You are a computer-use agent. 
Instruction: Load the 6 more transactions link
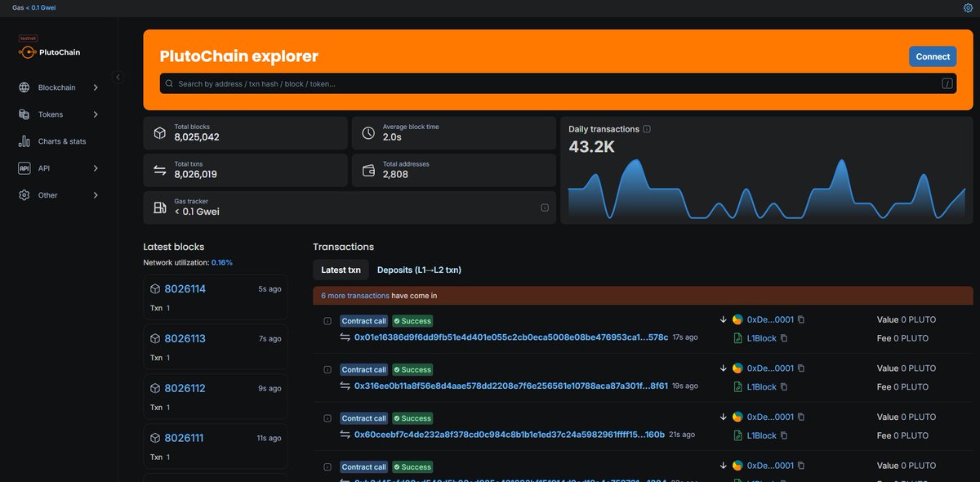point(355,296)
